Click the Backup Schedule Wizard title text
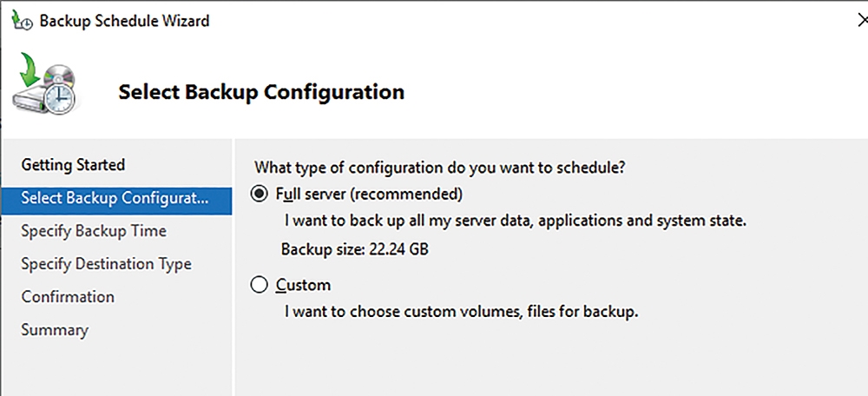 click(124, 21)
